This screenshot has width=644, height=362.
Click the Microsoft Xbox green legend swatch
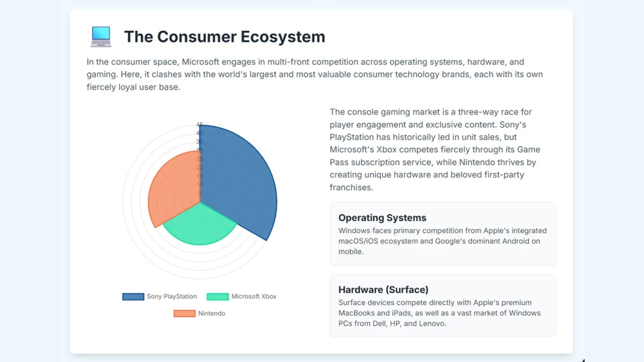click(x=218, y=297)
